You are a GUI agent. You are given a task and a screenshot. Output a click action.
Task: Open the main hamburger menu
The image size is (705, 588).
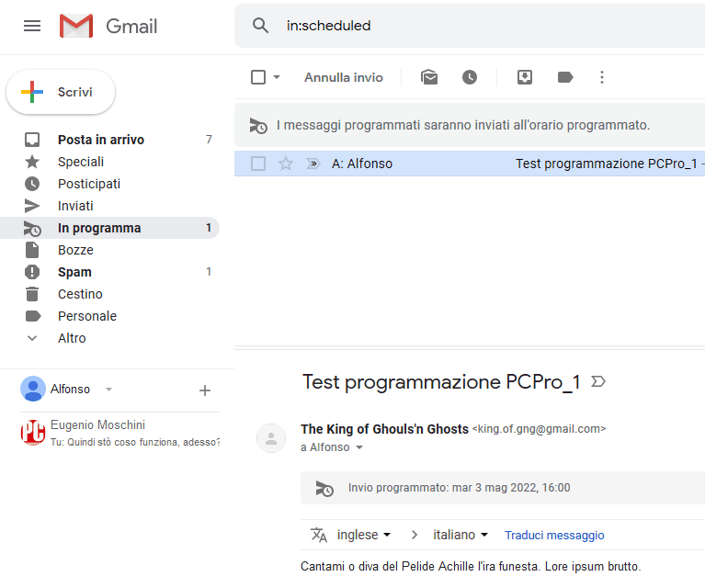tap(32, 26)
